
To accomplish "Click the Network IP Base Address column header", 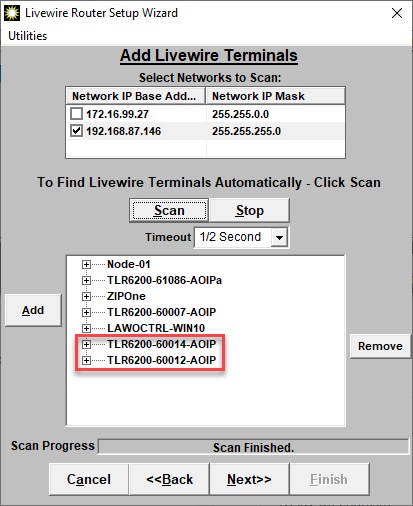I will point(135,96).
